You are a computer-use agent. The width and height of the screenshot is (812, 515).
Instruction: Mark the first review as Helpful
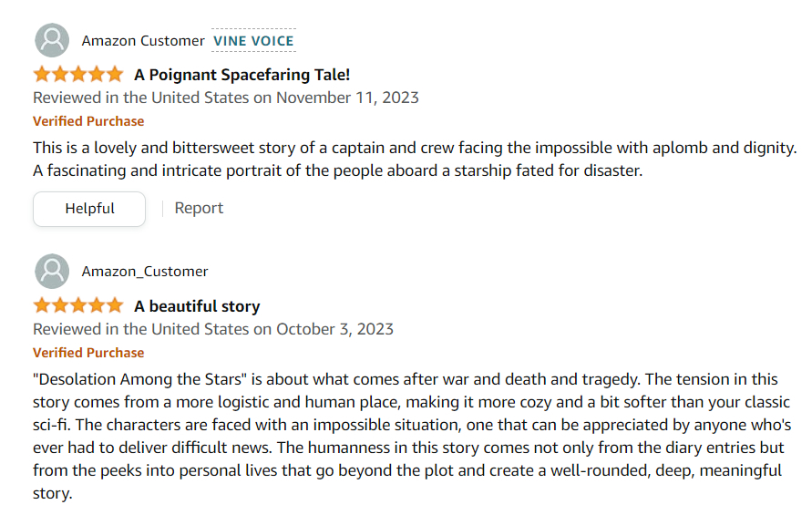pos(89,209)
